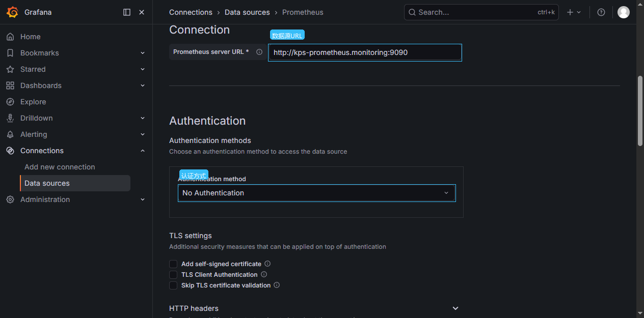Click the TLS settings heading text

[x=191, y=236]
